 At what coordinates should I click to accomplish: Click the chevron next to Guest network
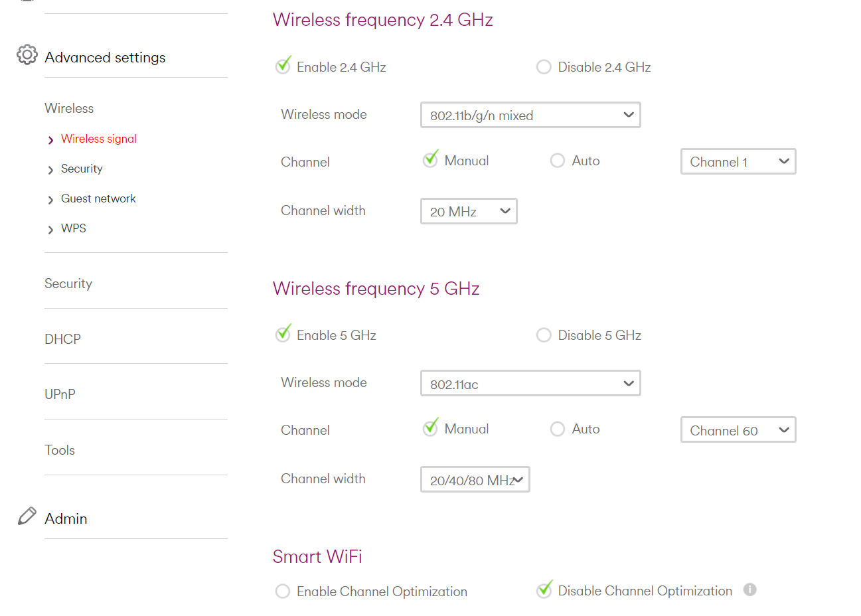coord(51,199)
